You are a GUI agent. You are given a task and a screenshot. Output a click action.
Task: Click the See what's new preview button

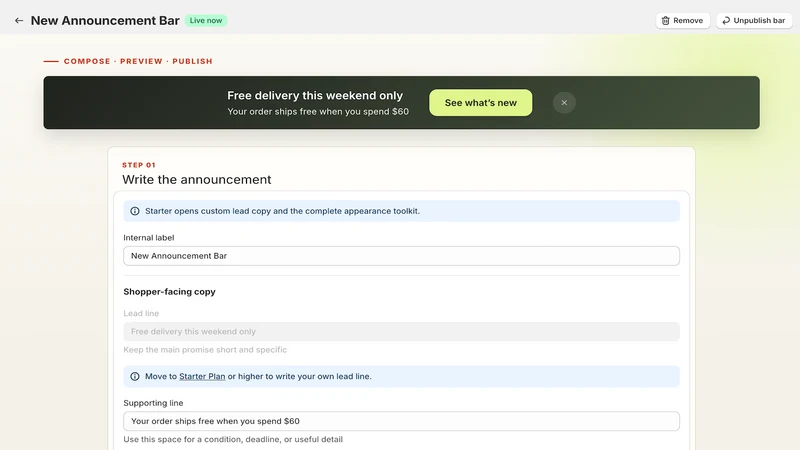pos(481,103)
